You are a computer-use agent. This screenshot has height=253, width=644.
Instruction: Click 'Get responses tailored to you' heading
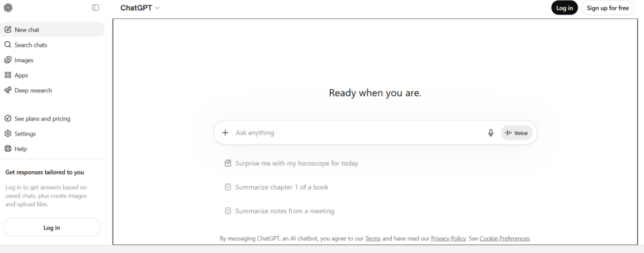point(45,172)
